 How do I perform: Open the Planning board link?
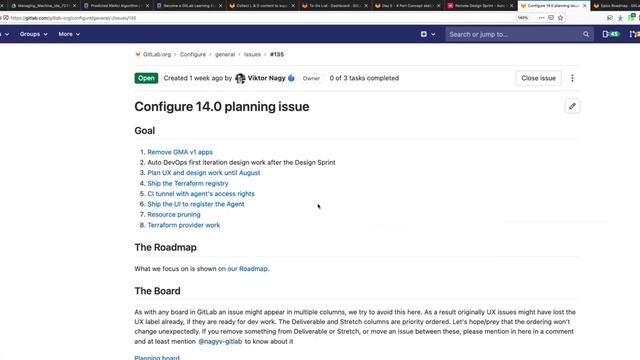(157, 358)
